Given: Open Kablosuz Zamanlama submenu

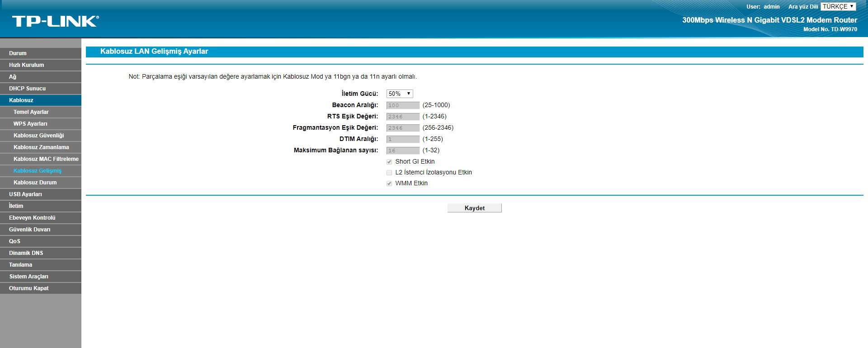Looking at the screenshot, I should (41, 147).
